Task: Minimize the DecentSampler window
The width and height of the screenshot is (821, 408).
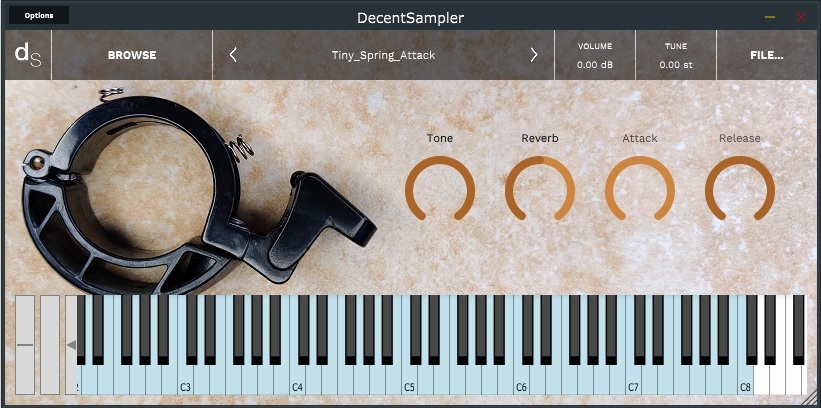Action: point(770,17)
